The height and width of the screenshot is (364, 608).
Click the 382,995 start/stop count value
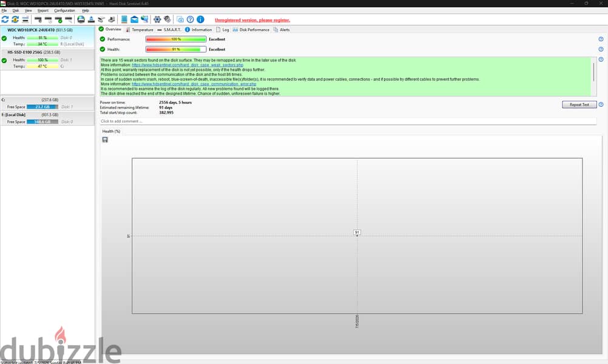point(166,113)
